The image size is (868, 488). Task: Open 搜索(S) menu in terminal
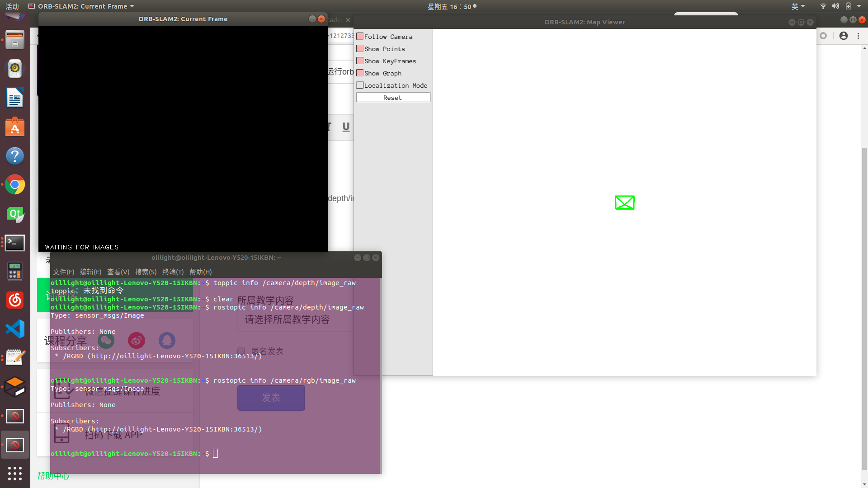pyautogui.click(x=146, y=272)
